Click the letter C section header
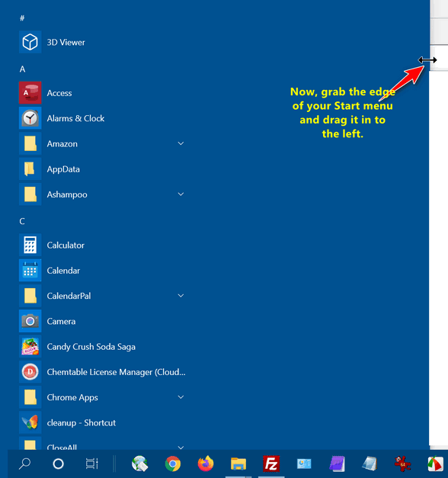The height and width of the screenshot is (478, 448). (22, 221)
